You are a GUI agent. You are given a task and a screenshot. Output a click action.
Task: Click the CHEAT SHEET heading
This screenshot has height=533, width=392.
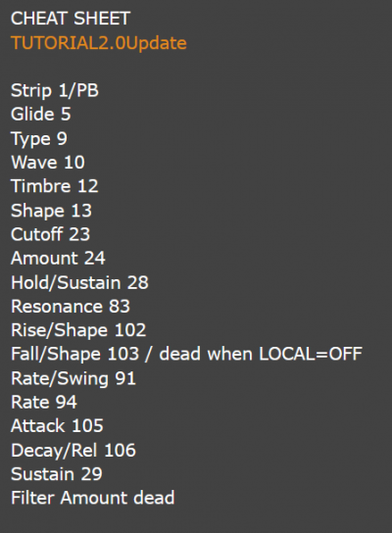pyautogui.click(x=71, y=19)
